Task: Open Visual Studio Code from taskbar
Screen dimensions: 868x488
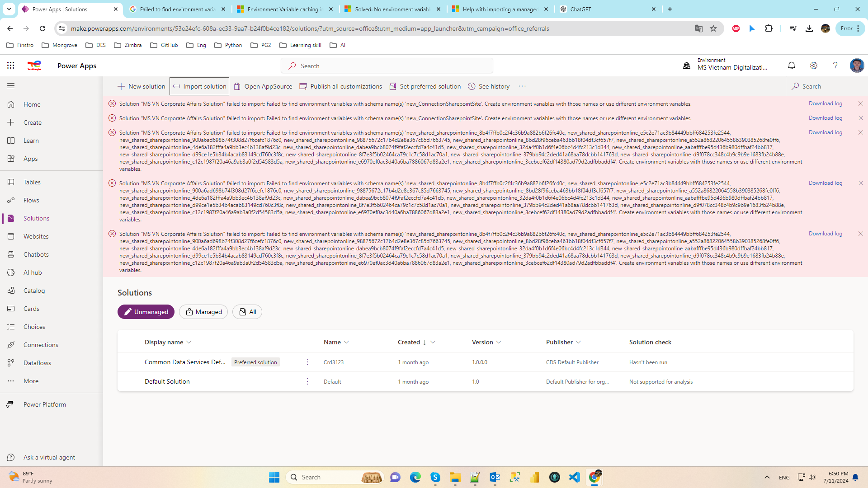Action: (575, 477)
